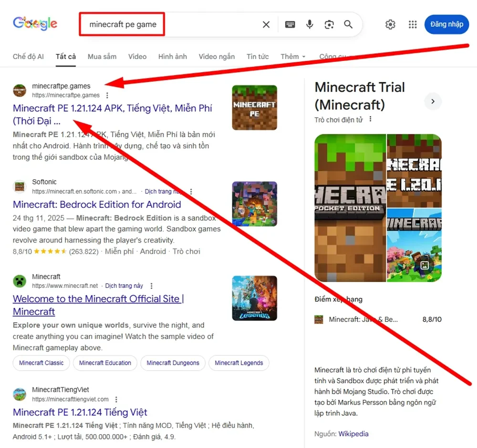Viewport: 477px width, 448px height.
Task: Click the https://minecraftpe.games URL text
Action: (x=66, y=95)
